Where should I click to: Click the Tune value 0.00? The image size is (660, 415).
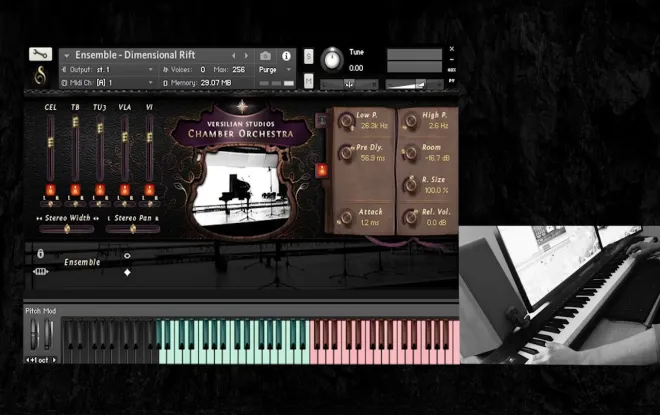tap(356, 68)
